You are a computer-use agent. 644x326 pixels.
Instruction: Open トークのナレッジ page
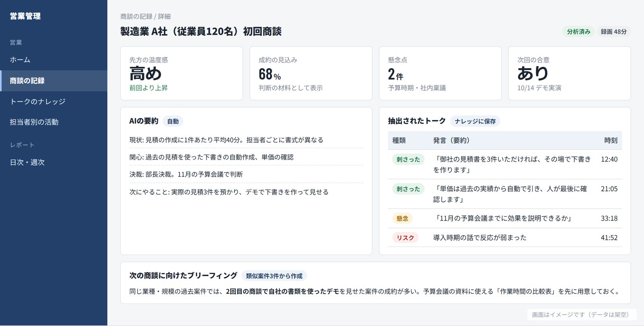[x=54, y=102]
